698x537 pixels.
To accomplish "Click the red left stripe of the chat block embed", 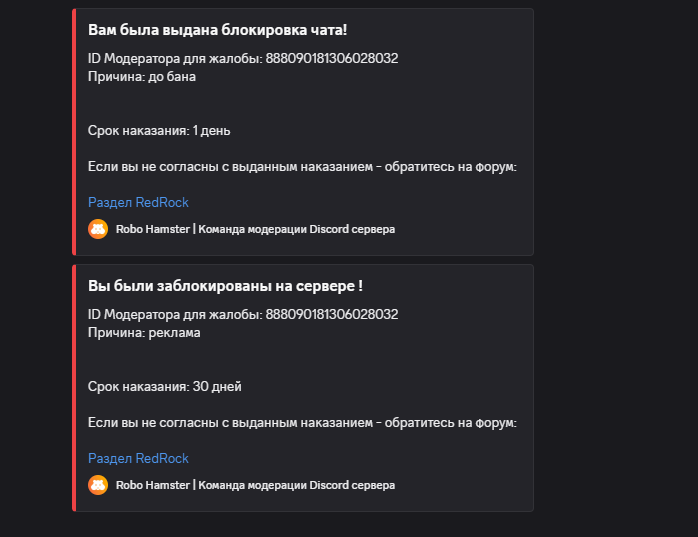I will [74, 130].
